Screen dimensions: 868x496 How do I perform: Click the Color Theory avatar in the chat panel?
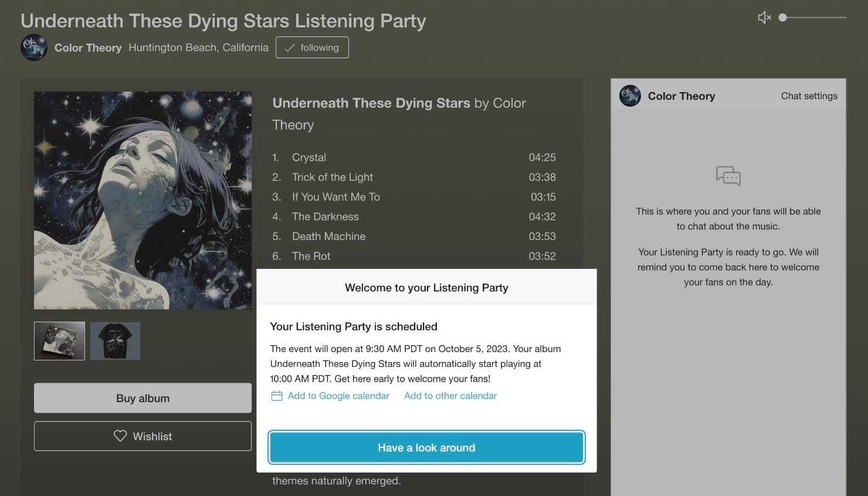[x=629, y=96]
